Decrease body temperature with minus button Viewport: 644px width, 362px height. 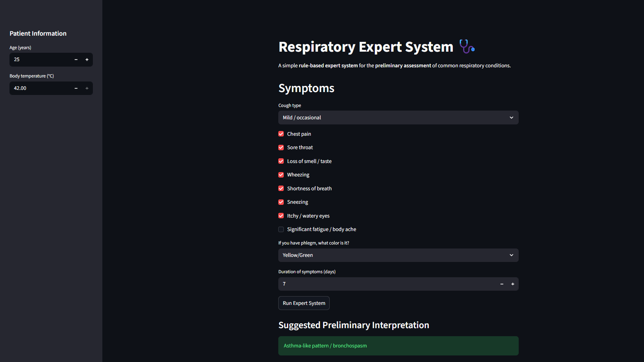pos(76,88)
